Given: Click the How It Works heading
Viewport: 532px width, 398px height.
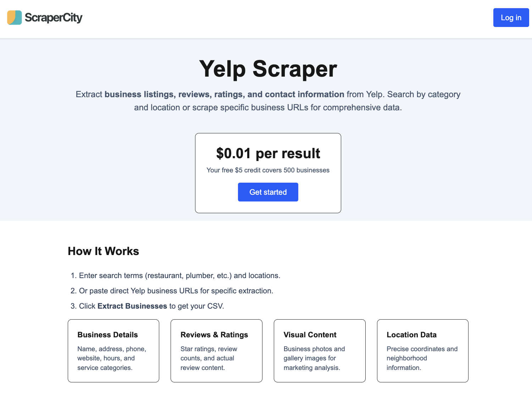Looking at the screenshot, I should [x=103, y=251].
